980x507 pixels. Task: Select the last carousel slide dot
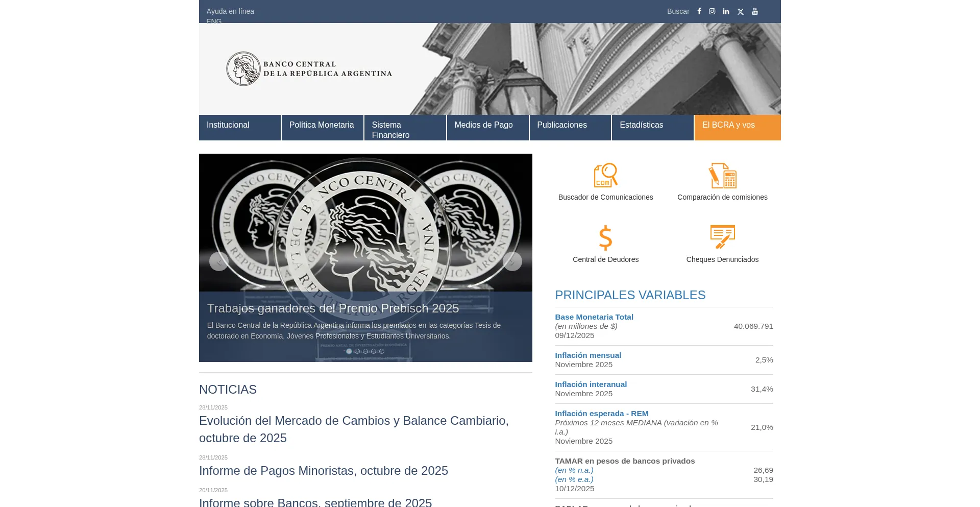[382, 351]
